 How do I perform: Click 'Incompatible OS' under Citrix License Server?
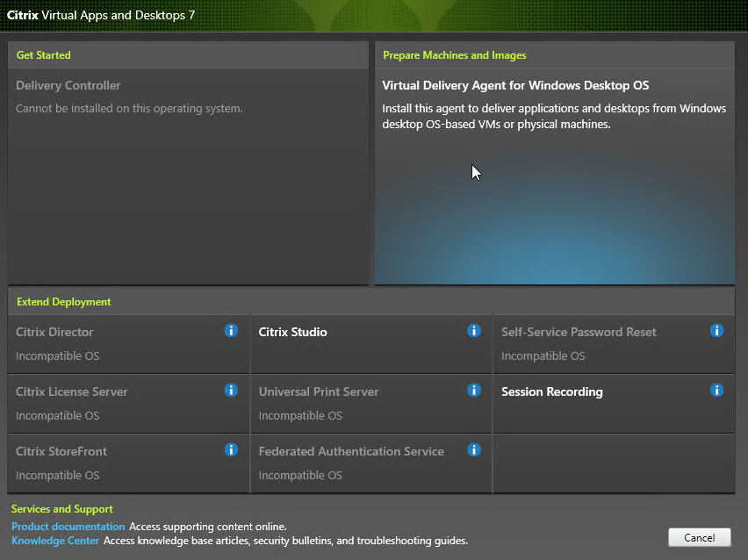[x=57, y=415]
